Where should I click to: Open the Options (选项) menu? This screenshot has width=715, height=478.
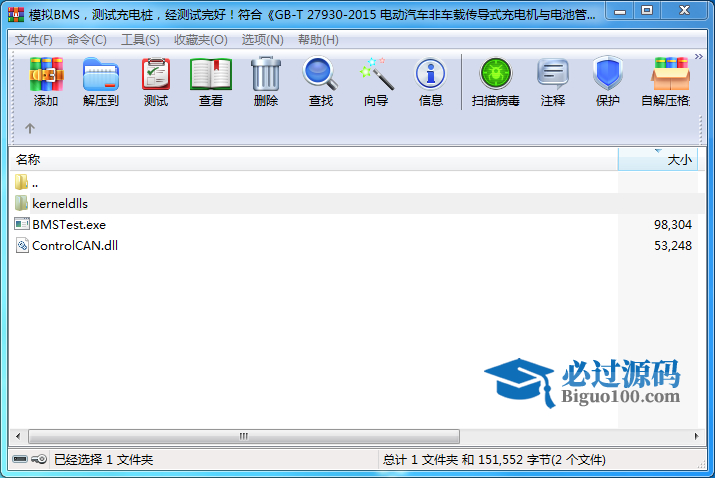(x=262, y=40)
